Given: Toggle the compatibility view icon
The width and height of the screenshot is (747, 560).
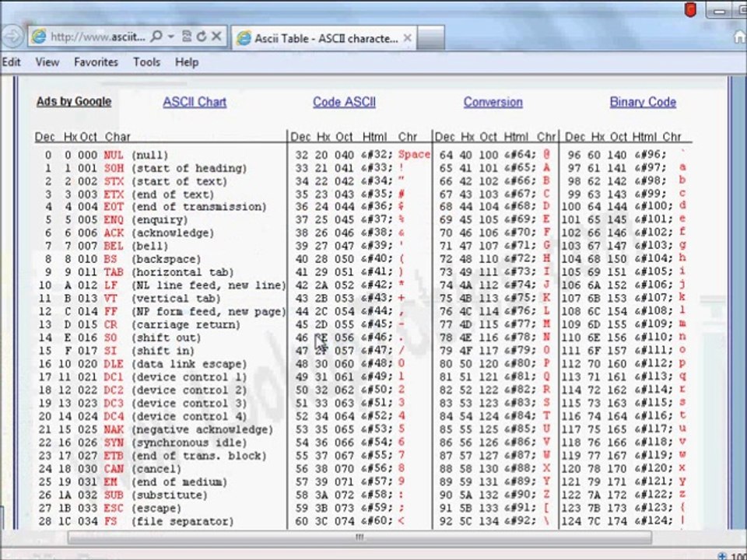Looking at the screenshot, I should tap(187, 37).
